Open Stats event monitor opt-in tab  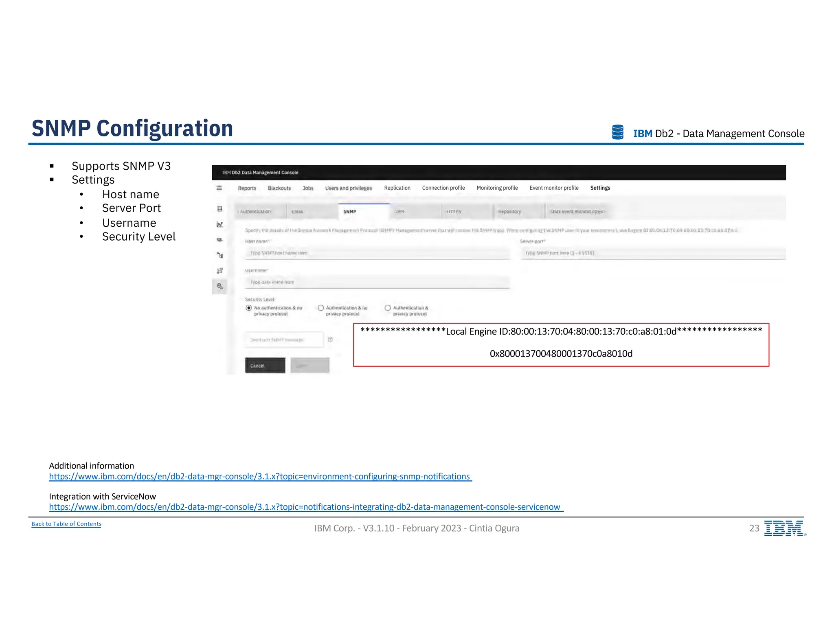pos(578,212)
